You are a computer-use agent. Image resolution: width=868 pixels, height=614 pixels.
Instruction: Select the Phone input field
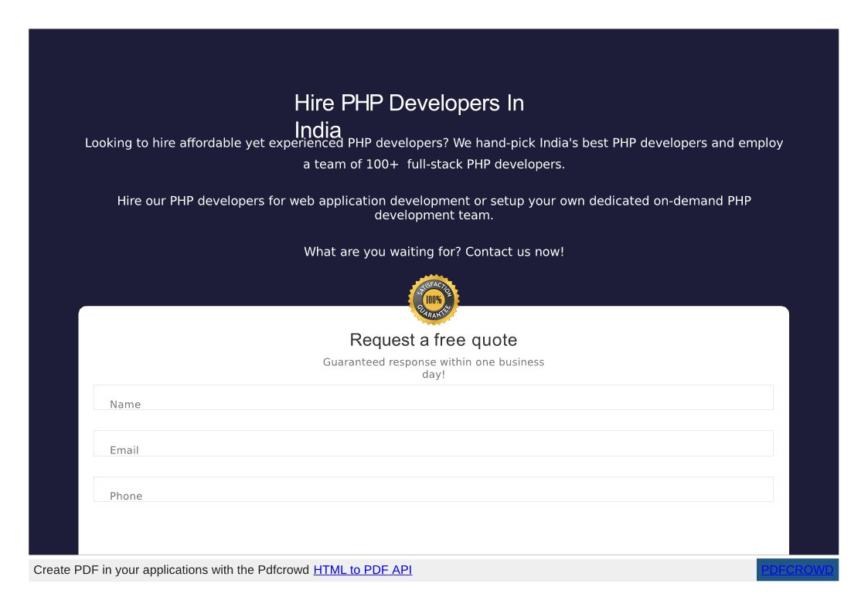pos(433,490)
